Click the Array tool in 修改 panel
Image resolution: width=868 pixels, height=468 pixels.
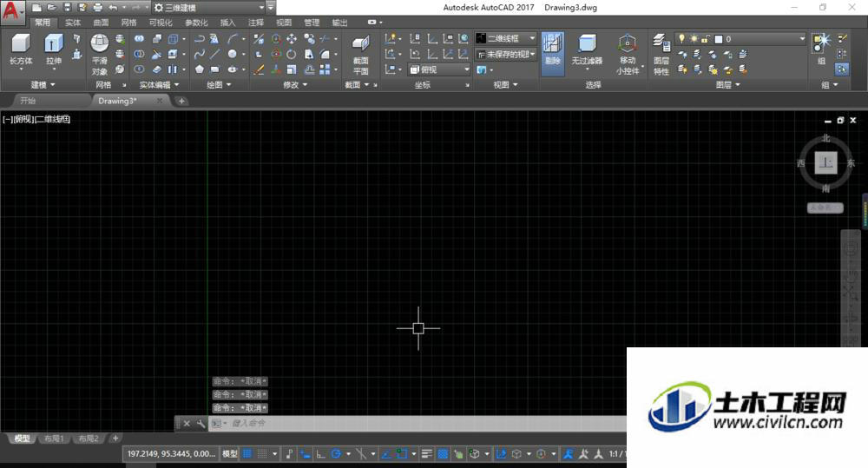pos(325,69)
